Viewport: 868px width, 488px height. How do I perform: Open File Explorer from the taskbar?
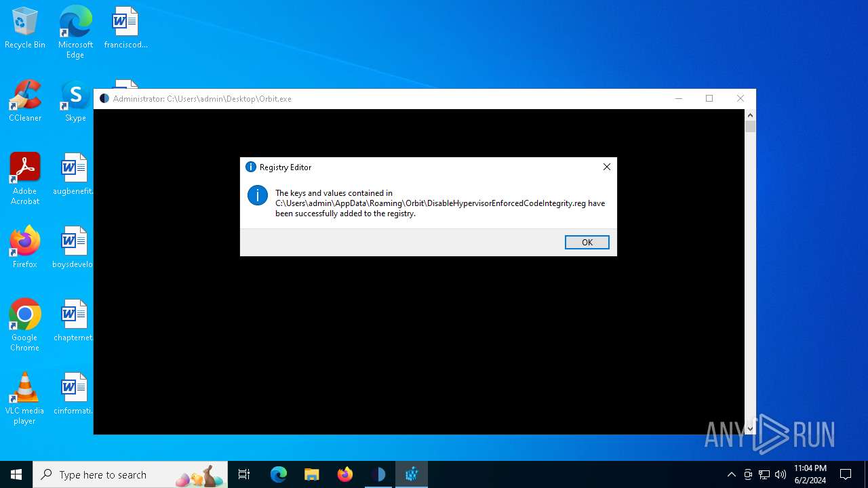(x=311, y=474)
